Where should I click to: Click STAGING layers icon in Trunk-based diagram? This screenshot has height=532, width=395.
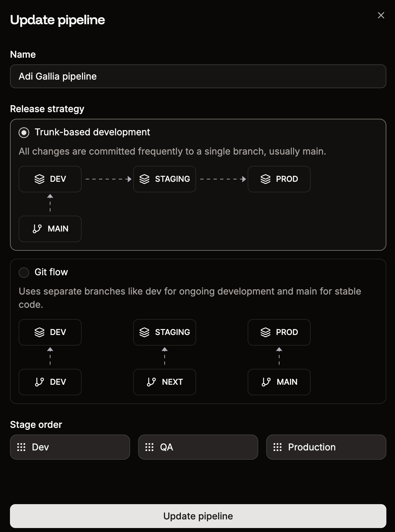[x=144, y=179]
